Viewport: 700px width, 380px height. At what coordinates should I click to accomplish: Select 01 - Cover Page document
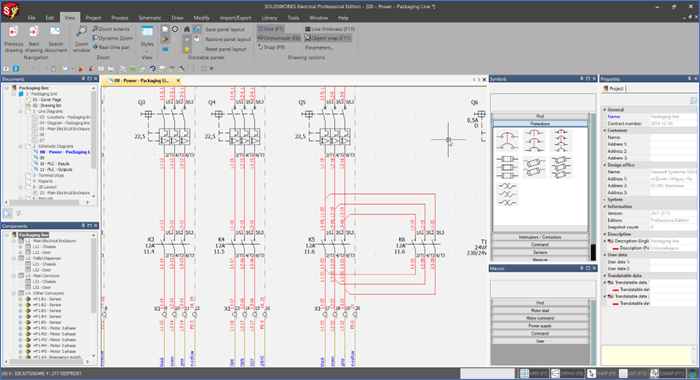[x=46, y=100]
